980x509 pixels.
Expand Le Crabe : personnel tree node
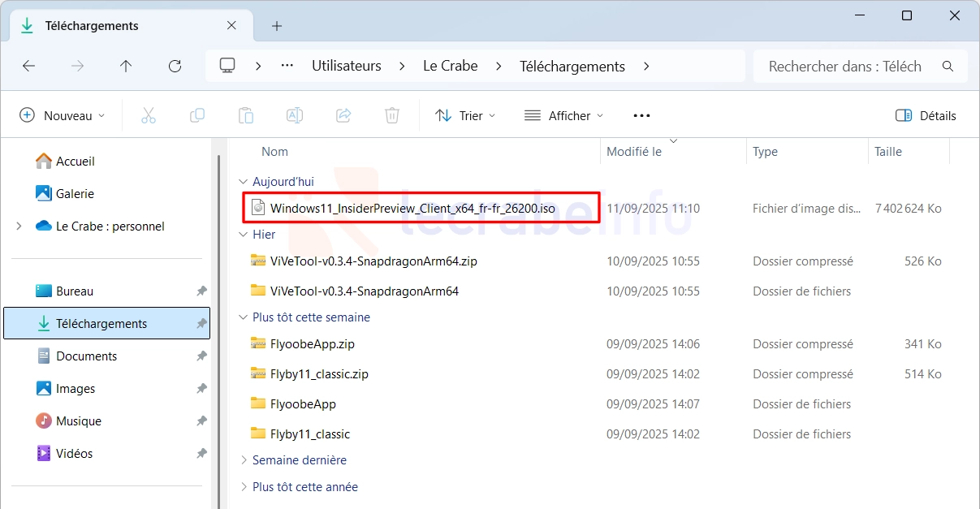pyautogui.click(x=19, y=226)
